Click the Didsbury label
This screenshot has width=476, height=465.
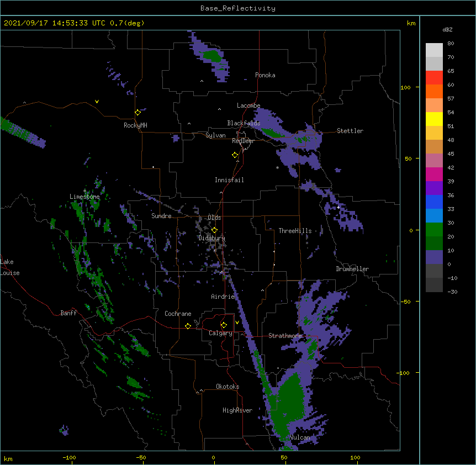pos(211,238)
